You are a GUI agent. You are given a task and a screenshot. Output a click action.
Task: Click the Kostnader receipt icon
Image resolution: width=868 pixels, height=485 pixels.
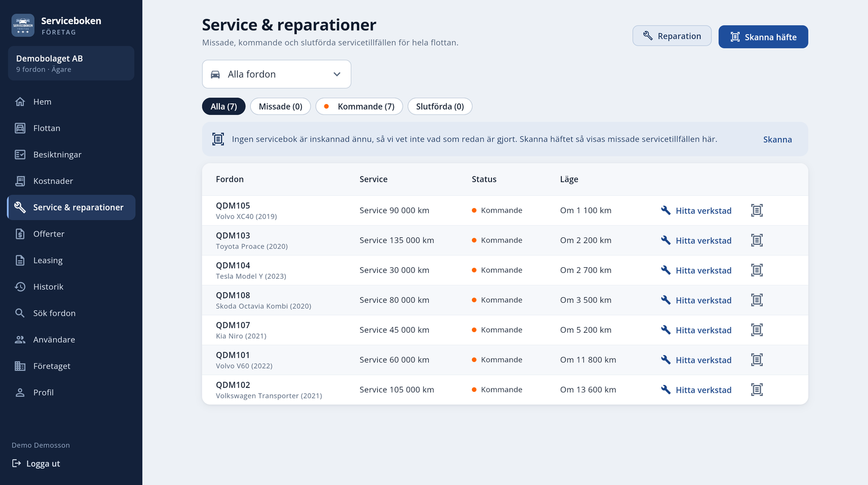[x=20, y=181]
